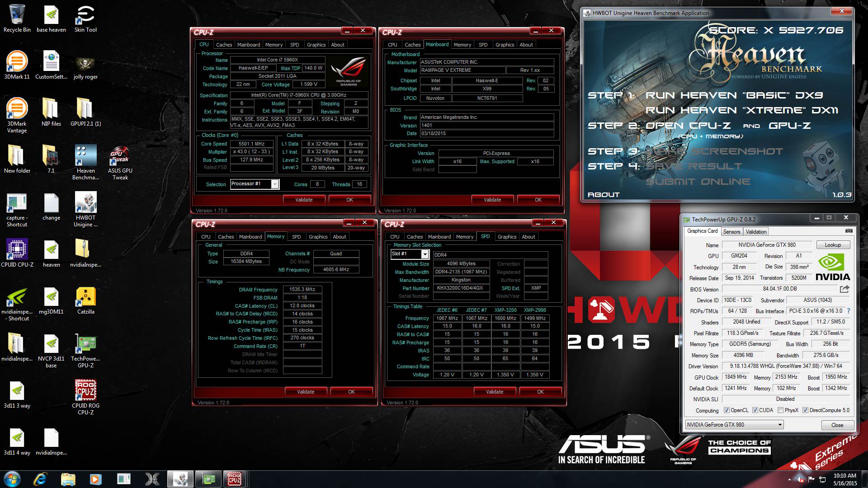Image resolution: width=868 pixels, height=488 pixels.
Task: Toggle the DirectCompute 5.0 checkbox
Action: coord(805,410)
